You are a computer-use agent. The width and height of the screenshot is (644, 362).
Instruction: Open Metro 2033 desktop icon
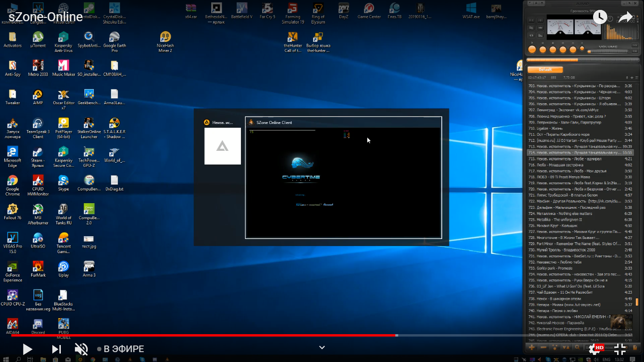tap(38, 68)
